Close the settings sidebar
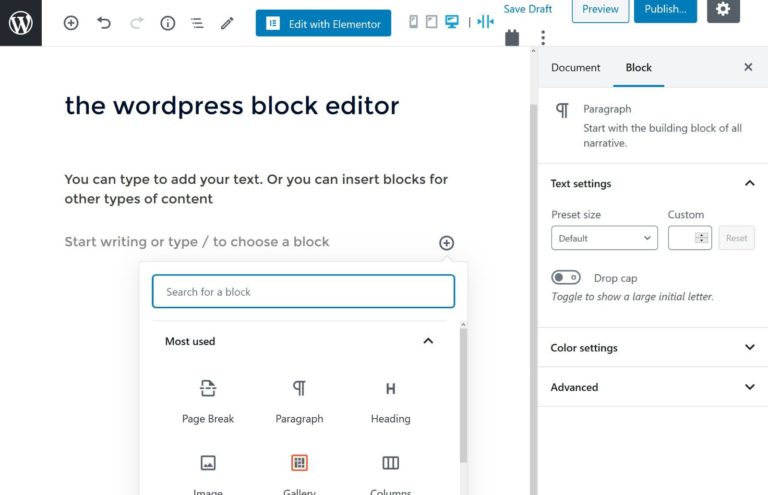 pyautogui.click(x=748, y=67)
